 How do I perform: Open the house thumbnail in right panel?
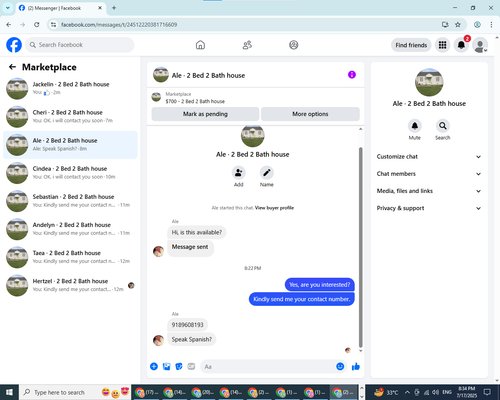point(429,82)
